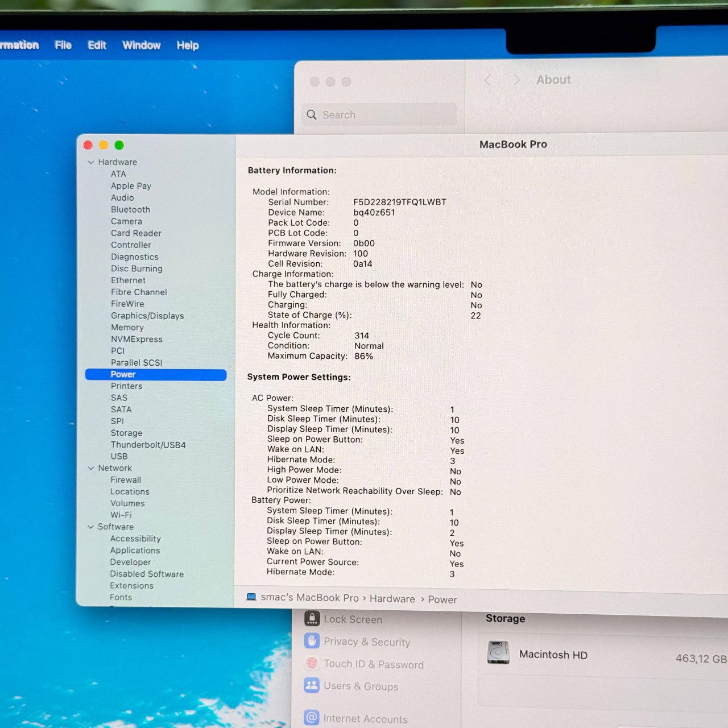Click the Hardware breadcrumb link
Image resolution: width=728 pixels, height=728 pixels.
coord(392,599)
